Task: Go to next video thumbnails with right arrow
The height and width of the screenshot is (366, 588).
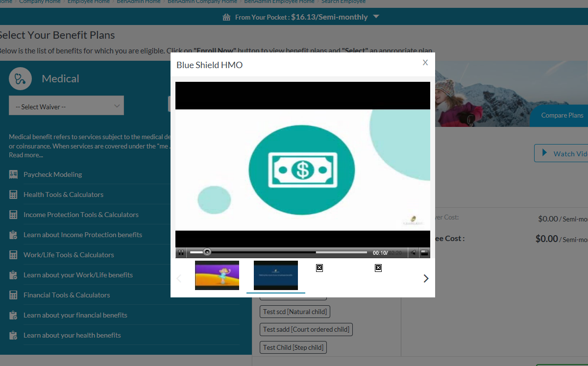Action: pos(426,278)
